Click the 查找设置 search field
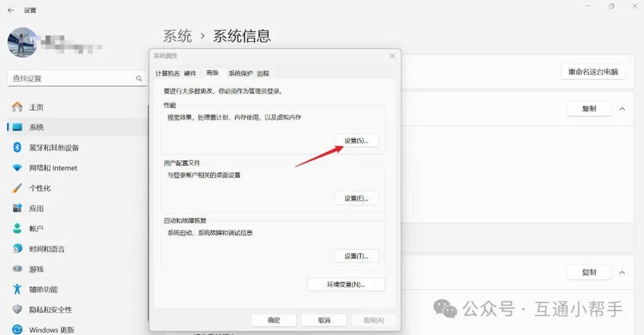Viewport: 644px width, 335px height. coord(77,79)
